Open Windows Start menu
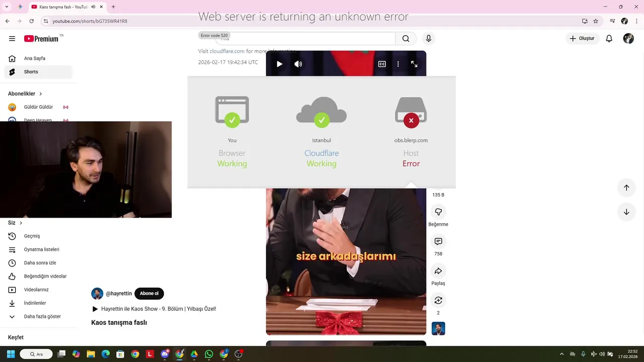Image resolution: width=644 pixels, height=362 pixels. [x=11, y=354]
